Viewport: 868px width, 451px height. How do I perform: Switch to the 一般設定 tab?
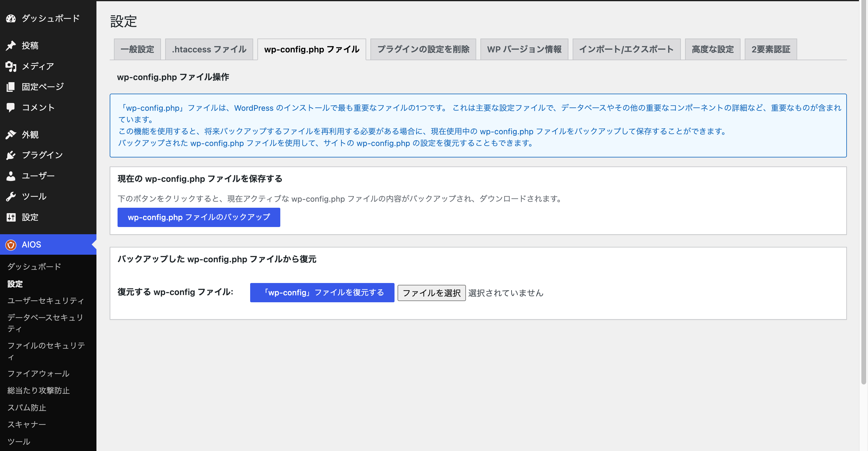pos(137,49)
